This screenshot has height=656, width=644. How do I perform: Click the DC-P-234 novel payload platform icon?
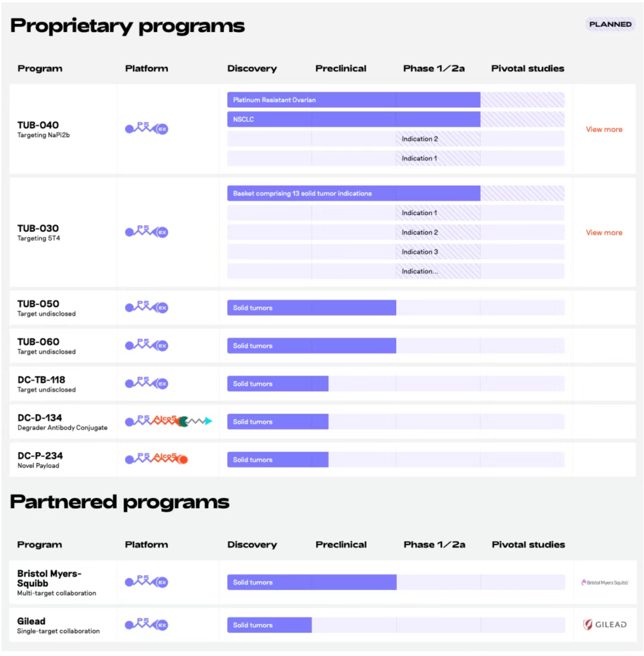[x=156, y=458]
